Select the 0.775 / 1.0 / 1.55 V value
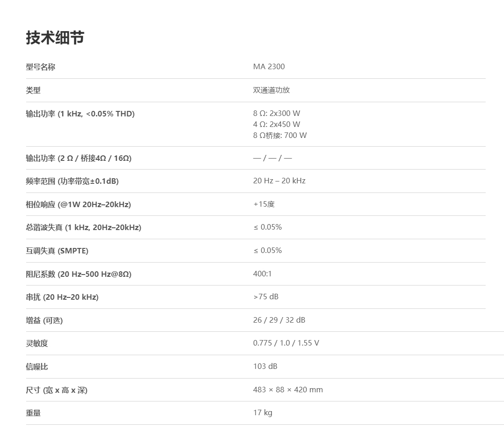 [x=286, y=343]
